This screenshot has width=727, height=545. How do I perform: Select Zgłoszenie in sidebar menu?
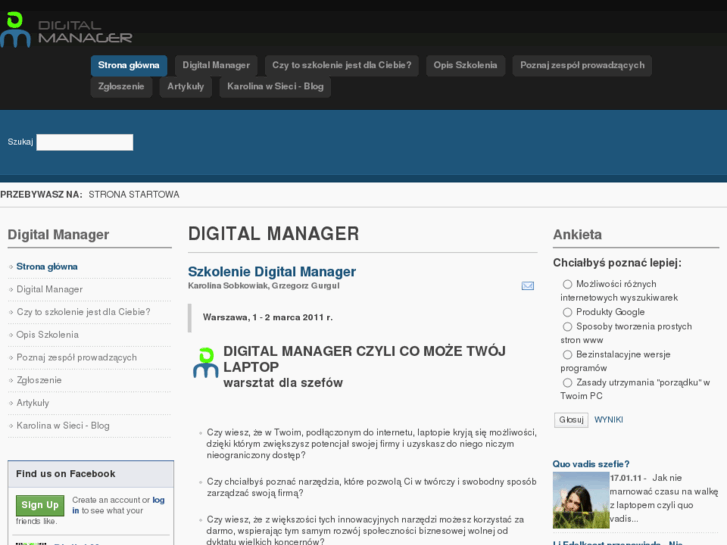(39, 380)
